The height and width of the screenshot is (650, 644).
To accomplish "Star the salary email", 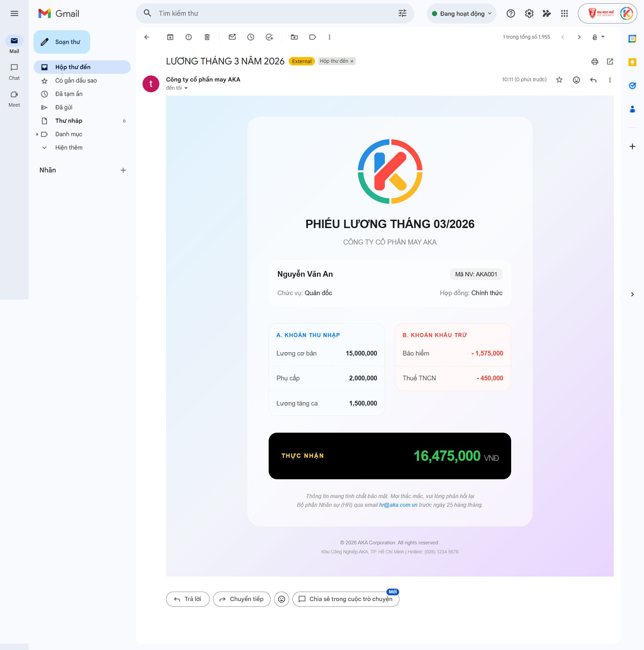I will [559, 80].
